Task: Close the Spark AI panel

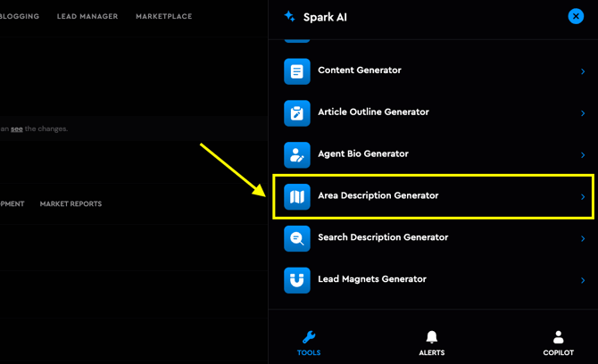Action: coord(576,16)
